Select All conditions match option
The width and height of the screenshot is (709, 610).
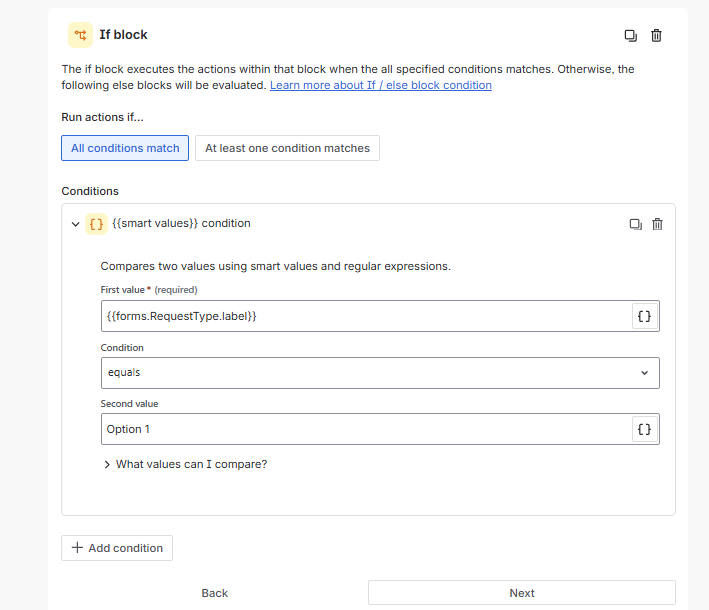click(125, 148)
